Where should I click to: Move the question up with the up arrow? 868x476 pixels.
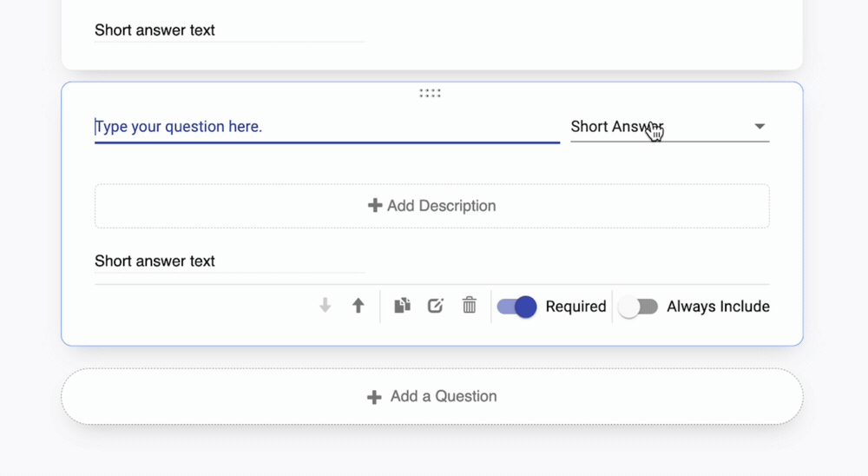pyautogui.click(x=358, y=306)
